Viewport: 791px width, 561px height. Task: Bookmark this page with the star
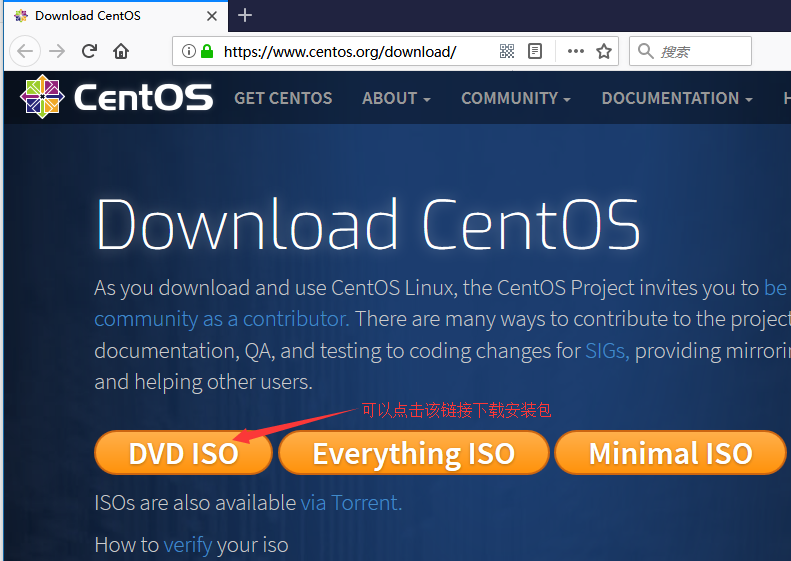604,51
